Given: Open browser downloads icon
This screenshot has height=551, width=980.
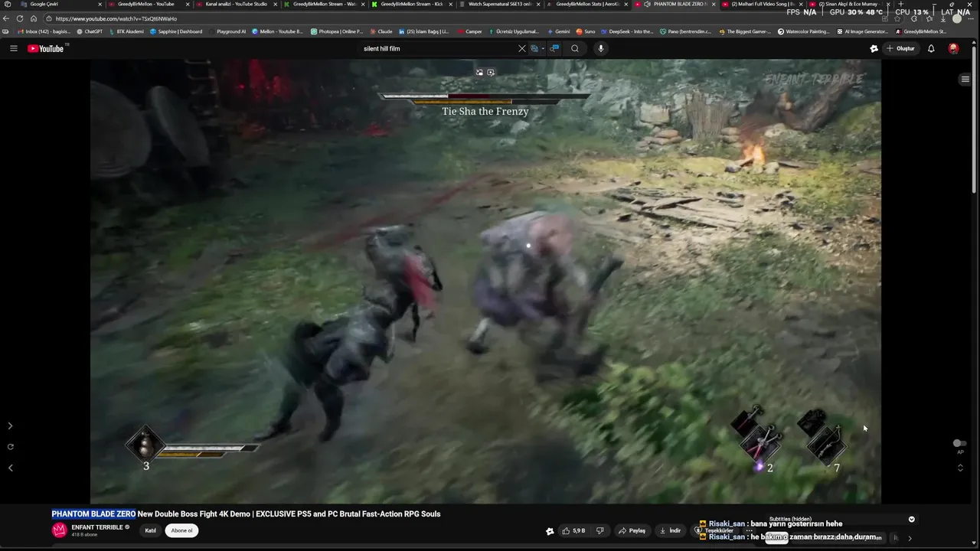Looking at the screenshot, I should coord(942,18).
